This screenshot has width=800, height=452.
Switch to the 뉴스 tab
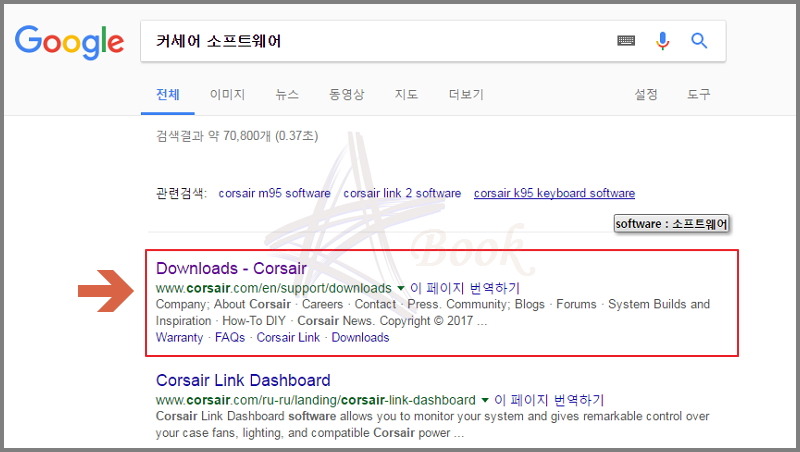pos(287,94)
